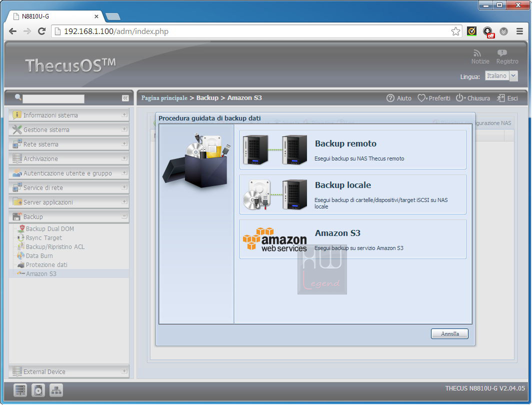Click the Backup breadcrumb

[x=207, y=97]
